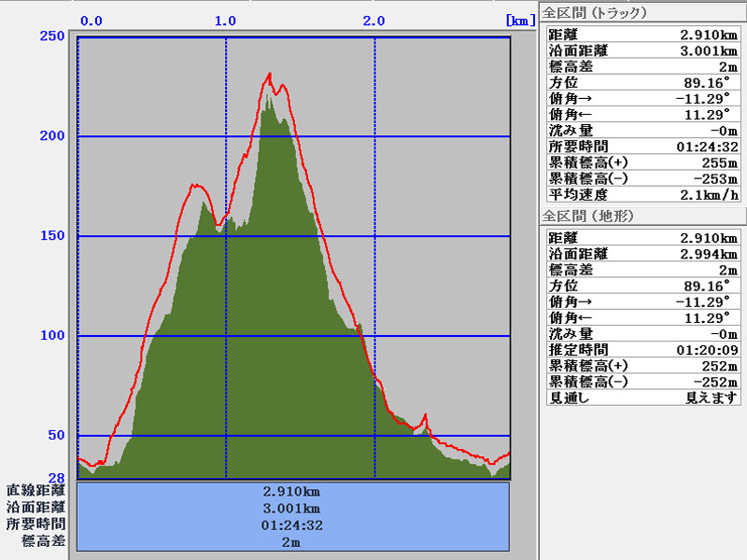Click the 100 elevation label on the vertical axis
The image size is (747, 560).
[x=52, y=336]
